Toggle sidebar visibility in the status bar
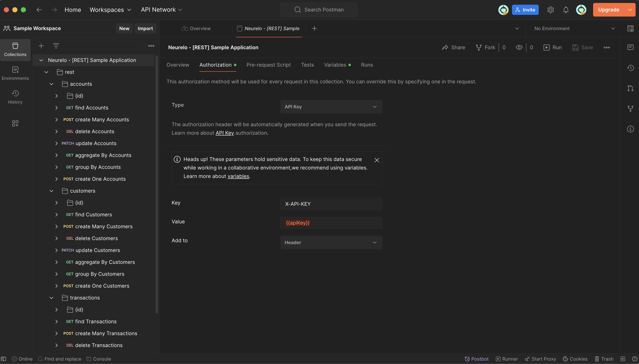Viewport: 639px width, 364px height. 3,359
